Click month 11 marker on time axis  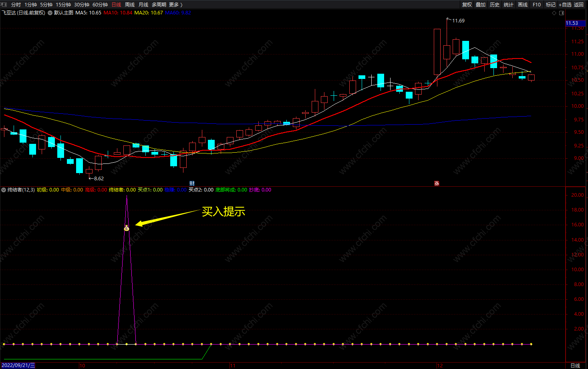[233, 366]
